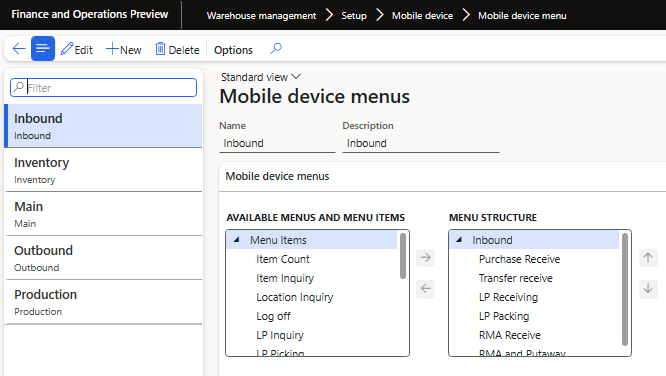Add selected item using right arrow
The height and width of the screenshot is (376, 666).
click(x=426, y=257)
